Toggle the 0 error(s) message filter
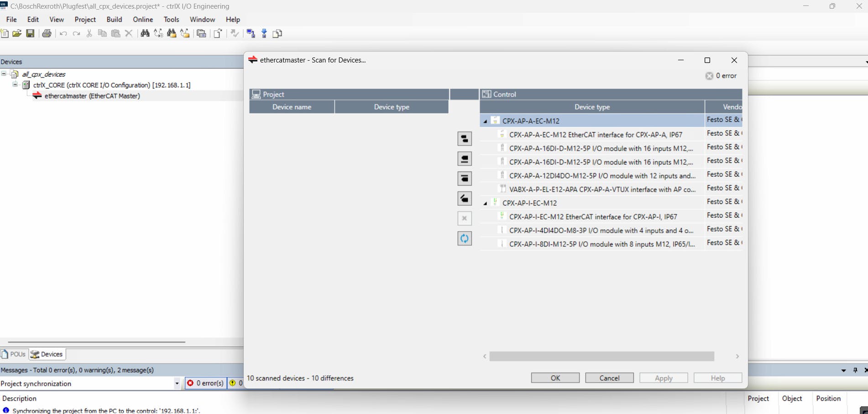 (x=205, y=383)
